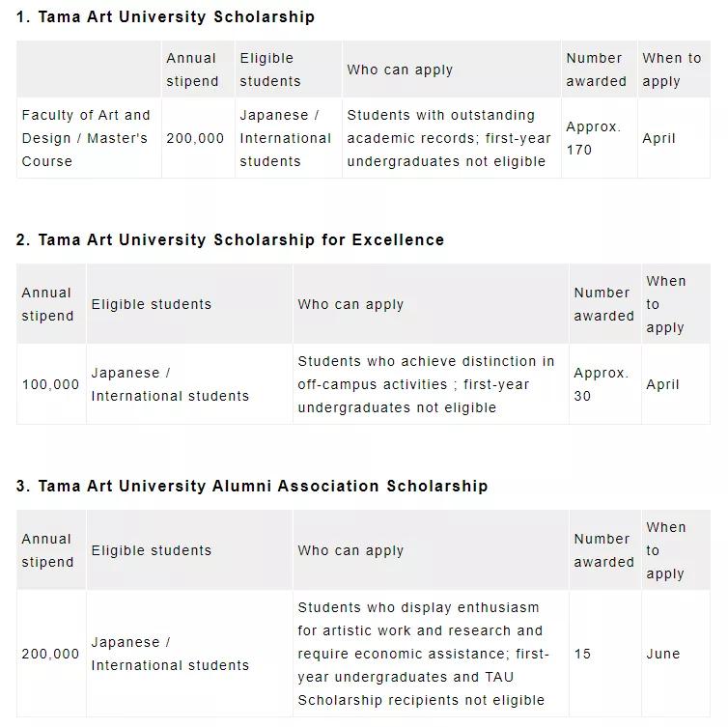This screenshot has width=728, height=727.
Task: Click the "15" number awarded cell
Action: point(582,654)
